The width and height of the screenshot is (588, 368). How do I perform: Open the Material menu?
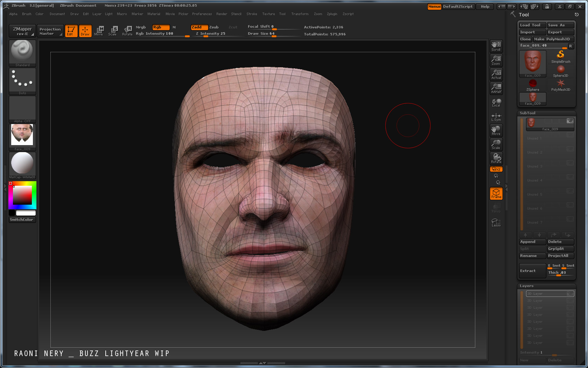154,14
